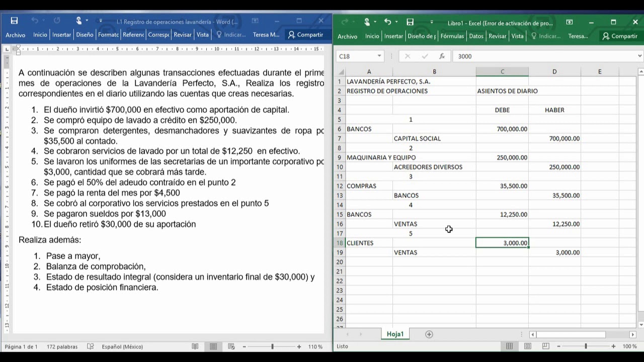Click Excel Redo arrow in title bar

click(x=345, y=22)
